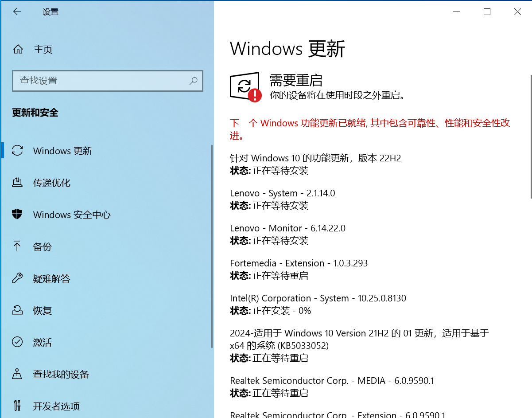Click the magnifier icon in the search box
The width and height of the screenshot is (532, 418).
point(193,81)
